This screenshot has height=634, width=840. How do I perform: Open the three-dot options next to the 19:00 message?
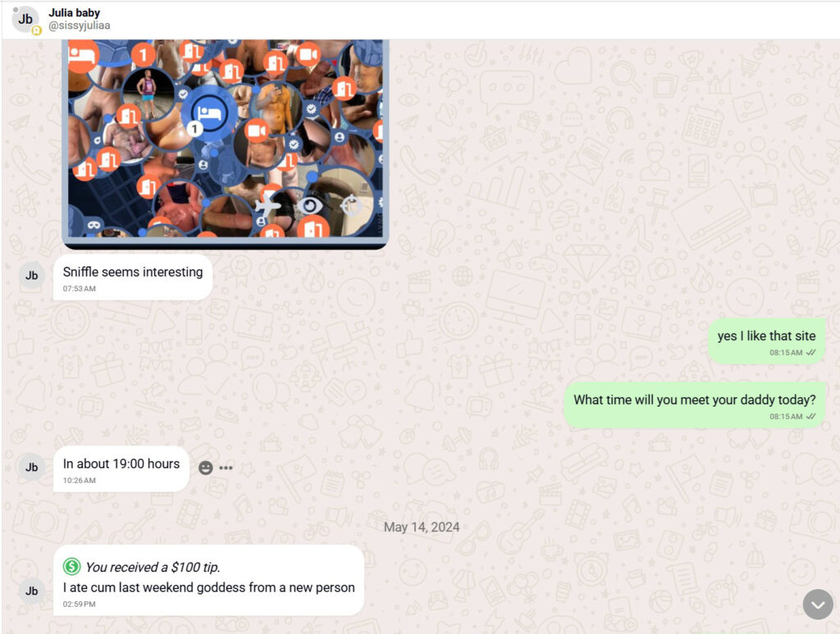tap(226, 468)
